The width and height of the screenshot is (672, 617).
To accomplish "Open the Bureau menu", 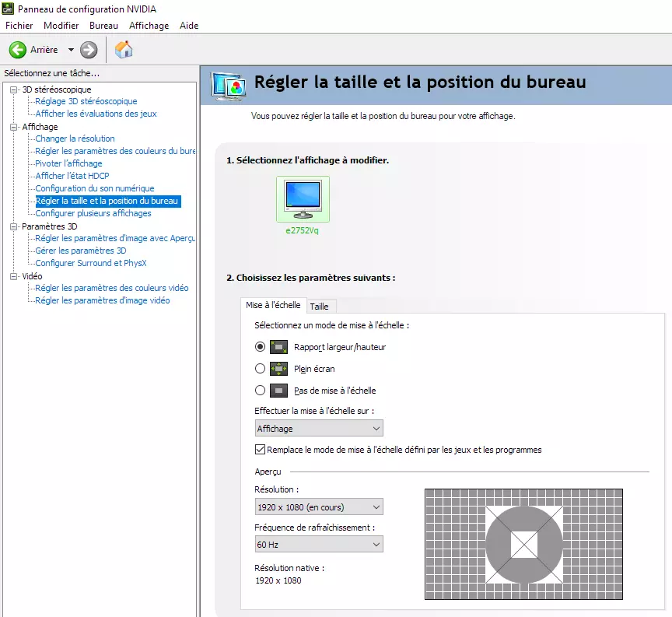I will pos(103,26).
